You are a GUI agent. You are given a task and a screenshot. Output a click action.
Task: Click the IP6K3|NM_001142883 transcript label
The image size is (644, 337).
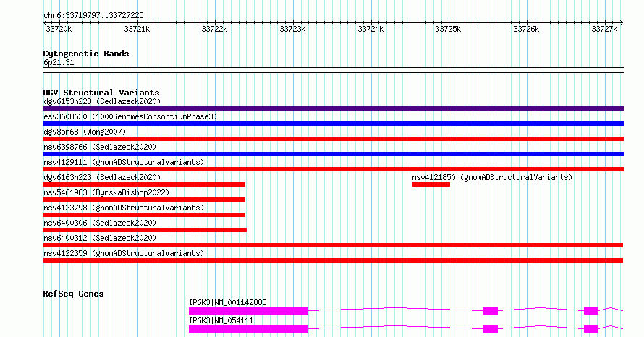pos(227,302)
